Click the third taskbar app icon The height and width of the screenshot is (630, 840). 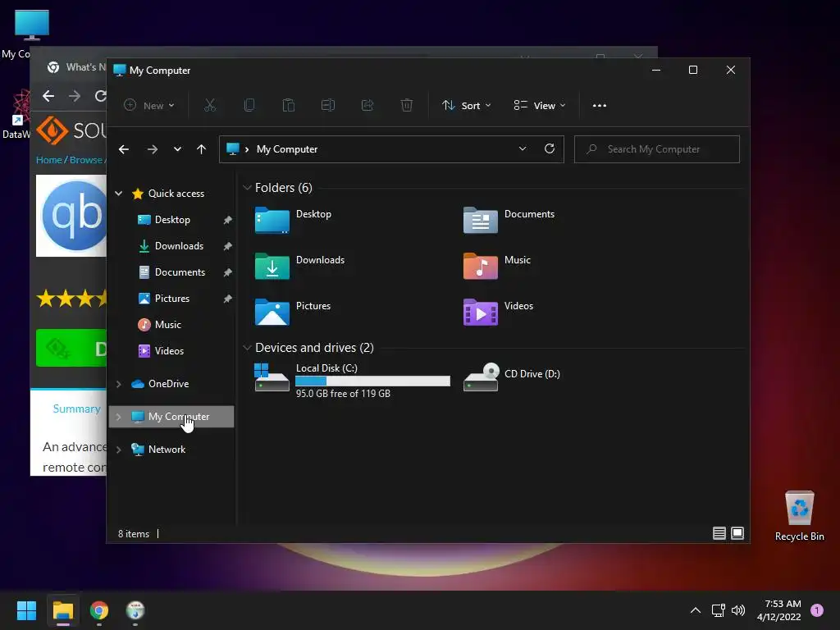[135, 610]
